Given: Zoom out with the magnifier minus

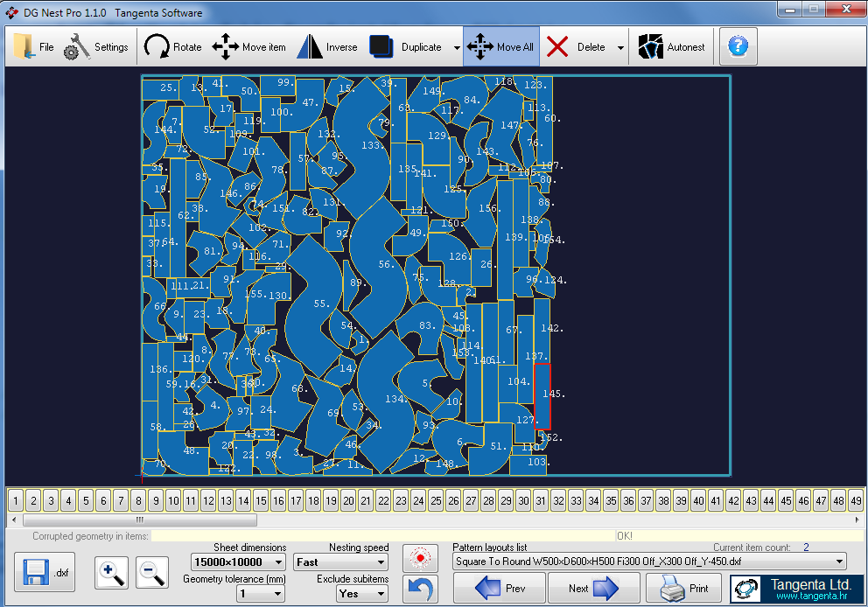Looking at the screenshot, I should pos(151,572).
